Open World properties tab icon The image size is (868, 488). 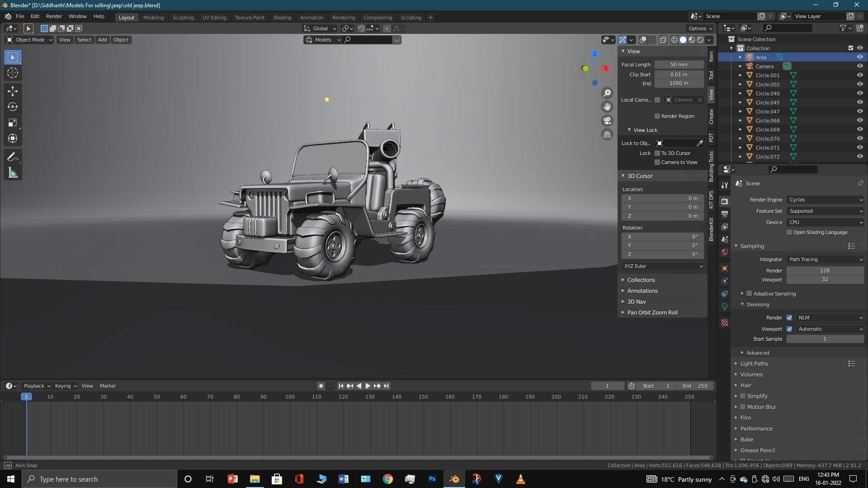725,252
